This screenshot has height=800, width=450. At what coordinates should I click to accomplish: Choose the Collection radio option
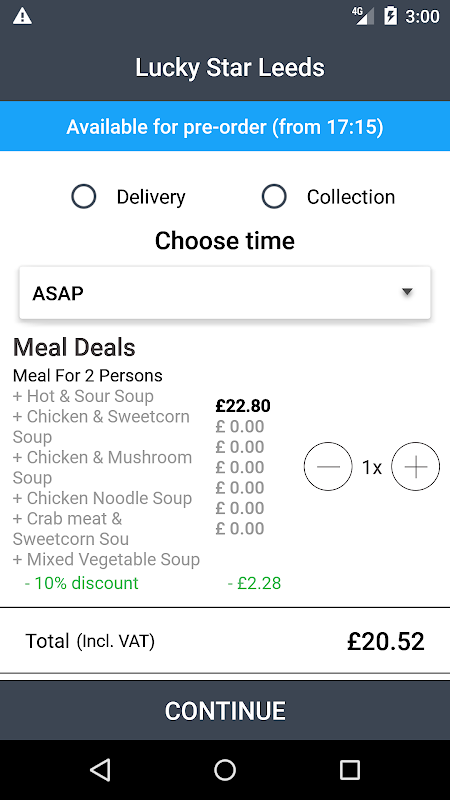tap(274, 196)
